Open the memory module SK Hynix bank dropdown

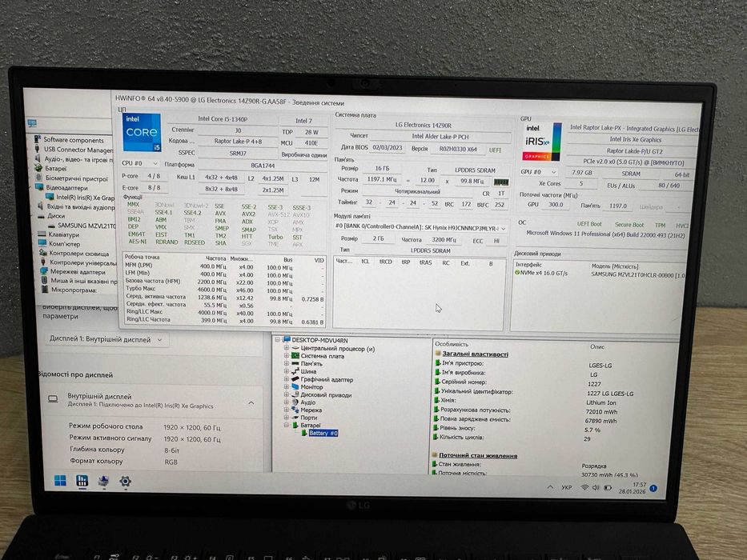(420, 228)
